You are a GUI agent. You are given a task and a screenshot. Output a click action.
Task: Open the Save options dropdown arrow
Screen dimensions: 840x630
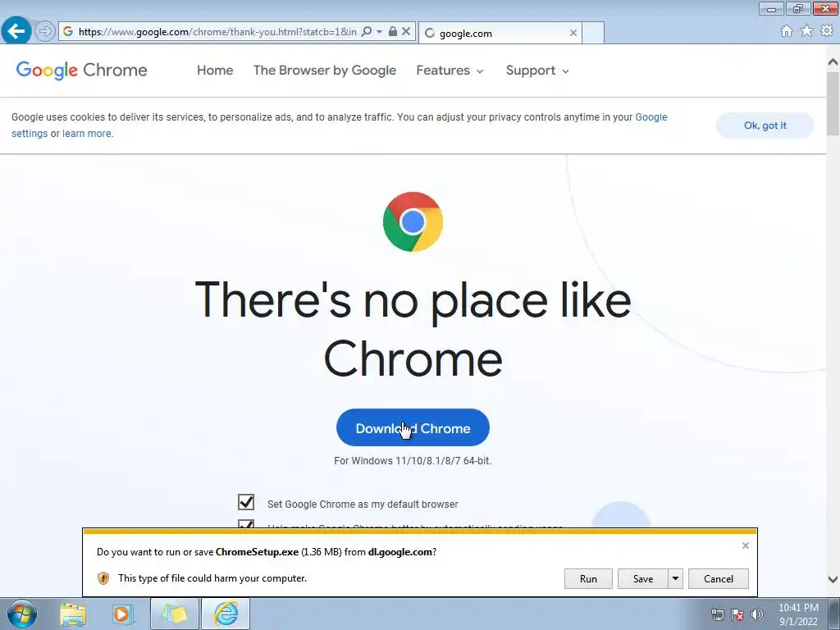[x=676, y=578]
